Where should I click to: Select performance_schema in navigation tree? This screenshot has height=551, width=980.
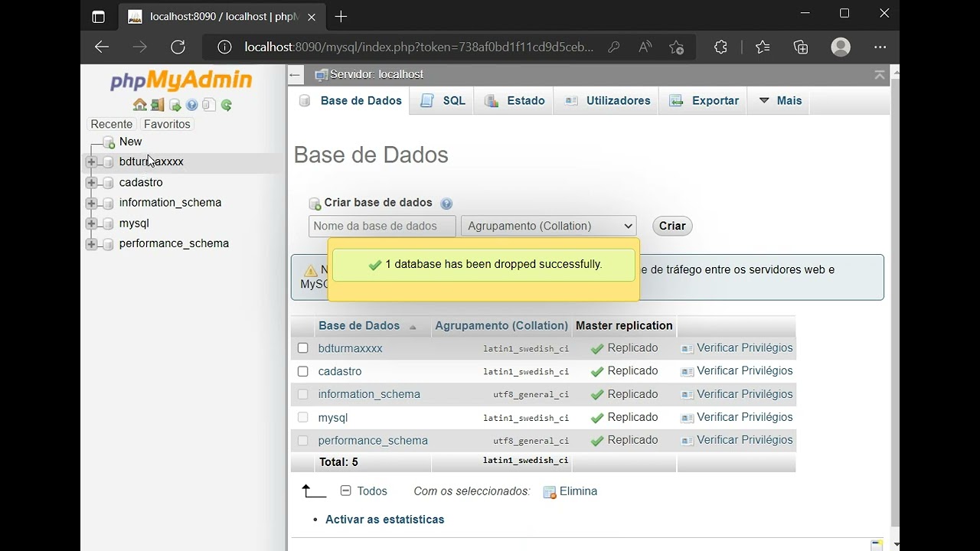[x=174, y=243]
